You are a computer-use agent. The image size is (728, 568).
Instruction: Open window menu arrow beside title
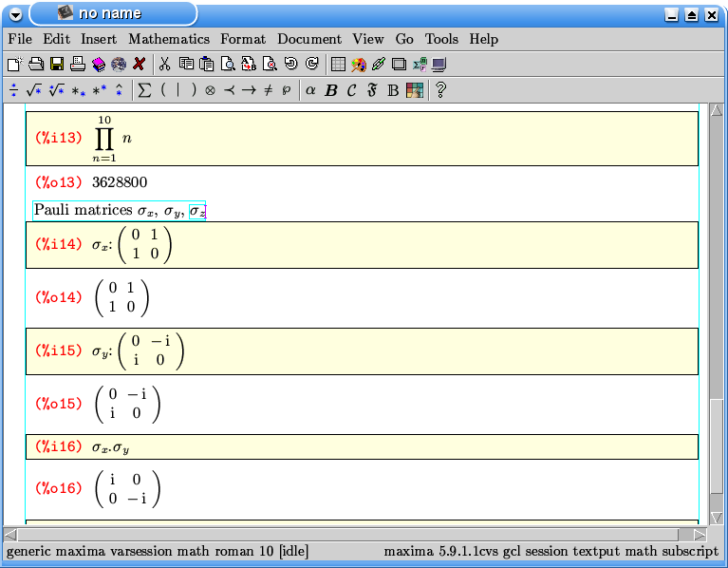coord(15,15)
